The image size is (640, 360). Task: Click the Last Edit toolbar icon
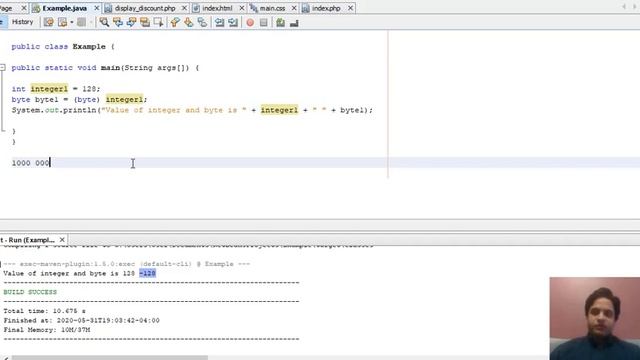[x=49, y=22]
